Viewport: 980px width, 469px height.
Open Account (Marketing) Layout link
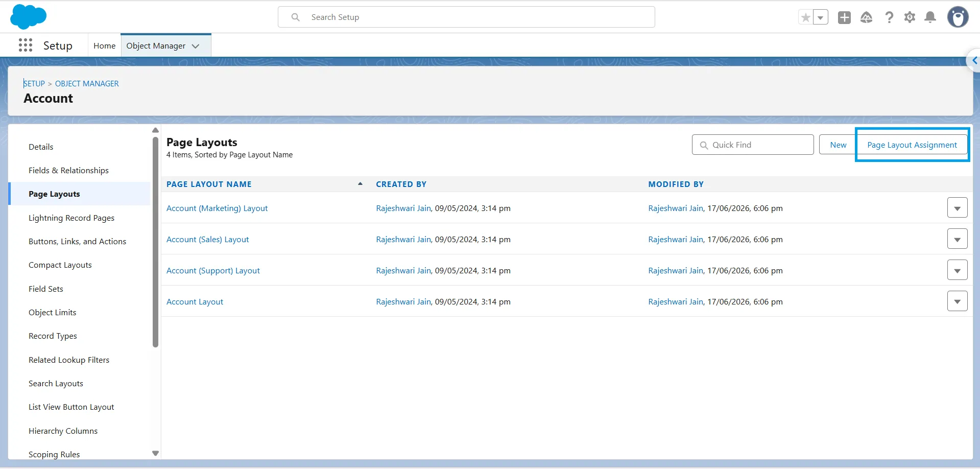[x=217, y=208]
